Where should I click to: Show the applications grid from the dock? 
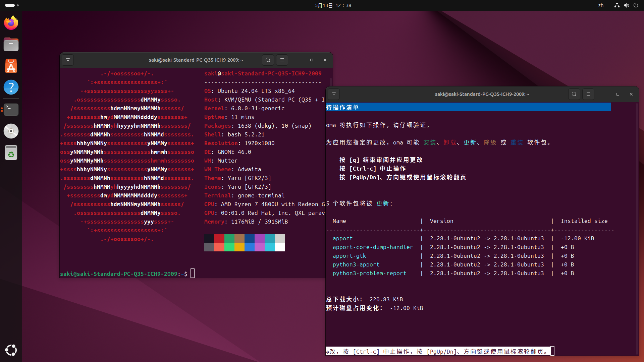coord(11,350)
